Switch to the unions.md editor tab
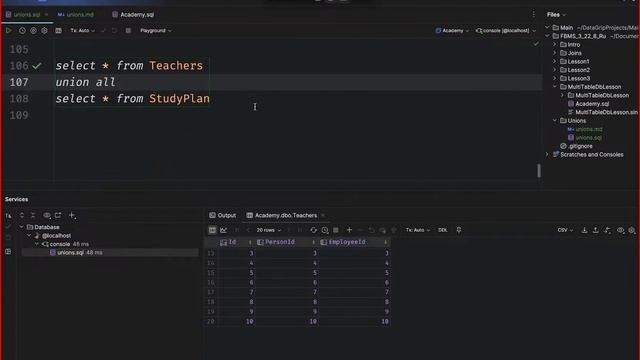 pos(76,15)
